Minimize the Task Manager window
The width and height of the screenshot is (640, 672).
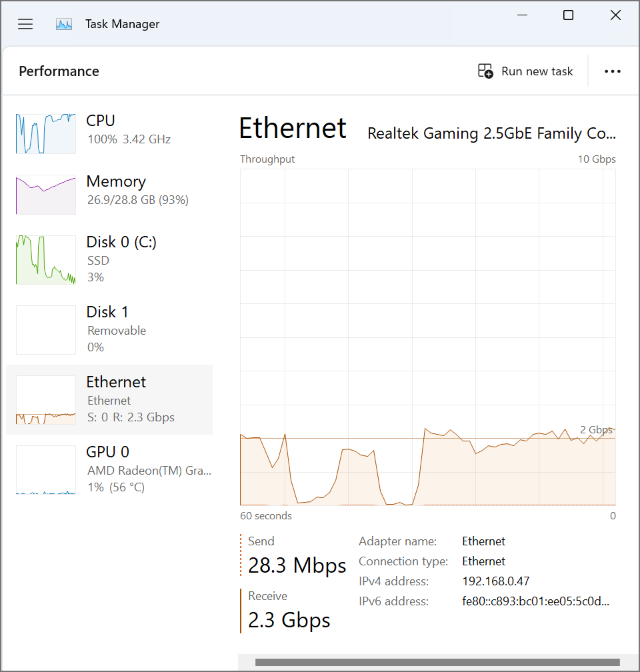pos(522,15)
